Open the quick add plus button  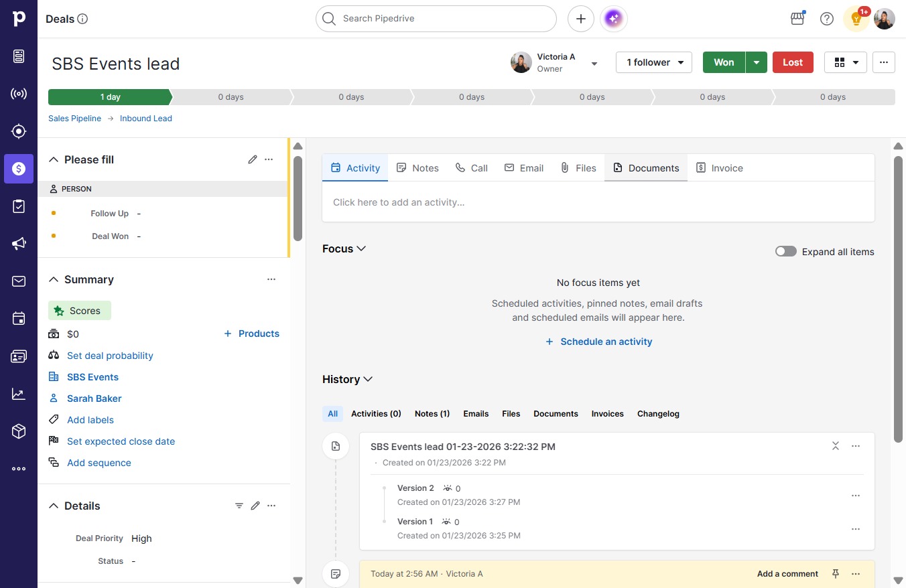[581, 19]
